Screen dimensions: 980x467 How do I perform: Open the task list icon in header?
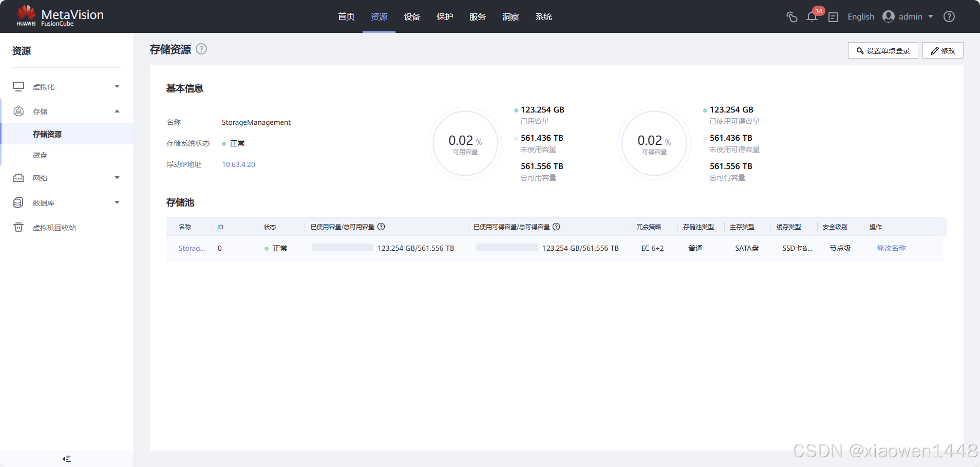click(x=833, y=17)
